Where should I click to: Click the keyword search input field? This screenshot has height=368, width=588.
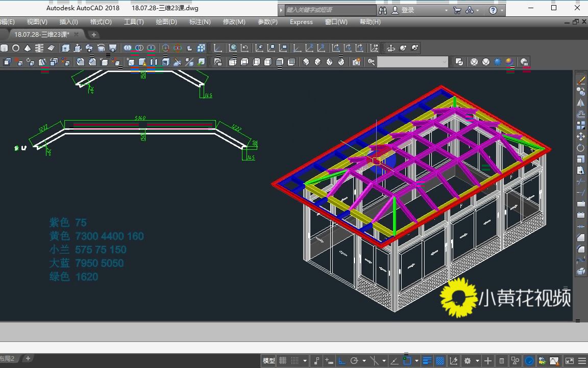point(330,10)
